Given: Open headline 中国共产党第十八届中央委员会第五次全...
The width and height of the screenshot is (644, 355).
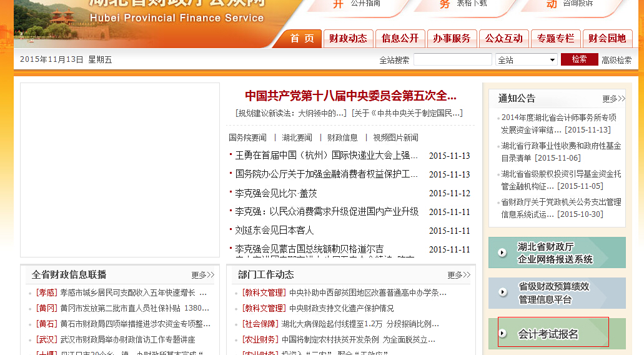Looking at the screenshot, I should [350, 96].
